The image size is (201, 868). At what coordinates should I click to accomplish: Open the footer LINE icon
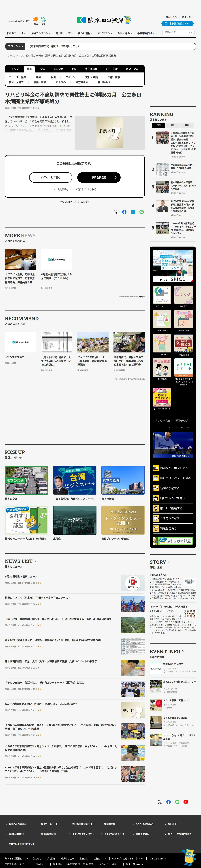point(177,802)
